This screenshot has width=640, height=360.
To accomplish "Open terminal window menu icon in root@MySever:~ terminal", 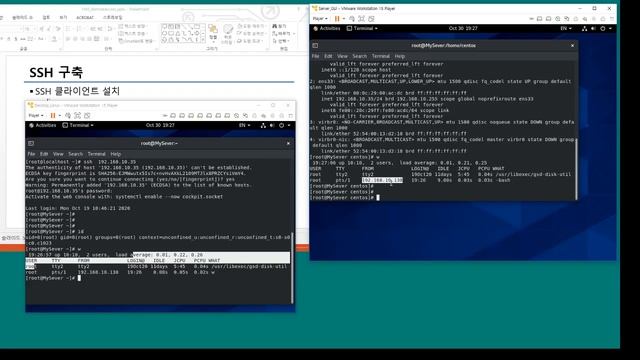I will [31, 143].
